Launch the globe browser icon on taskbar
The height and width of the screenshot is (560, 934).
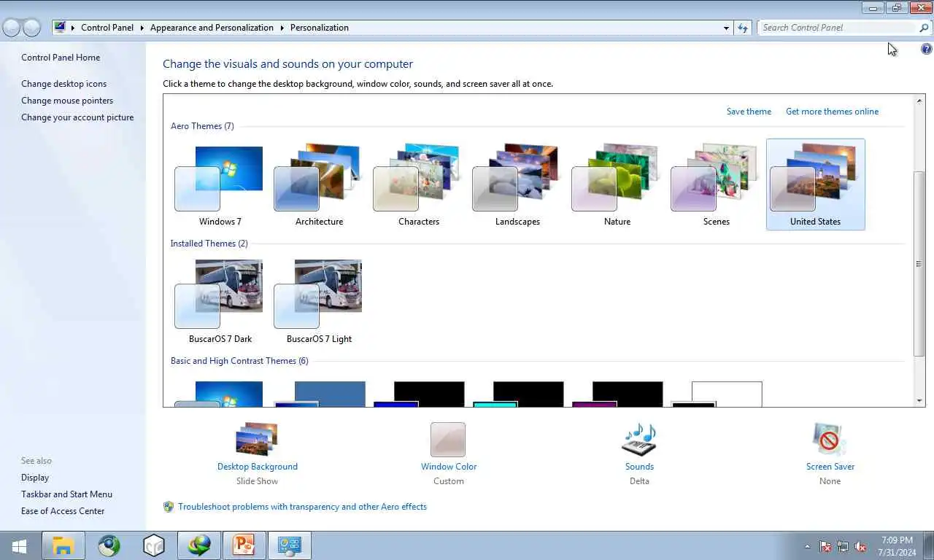(x=109, y=545)
